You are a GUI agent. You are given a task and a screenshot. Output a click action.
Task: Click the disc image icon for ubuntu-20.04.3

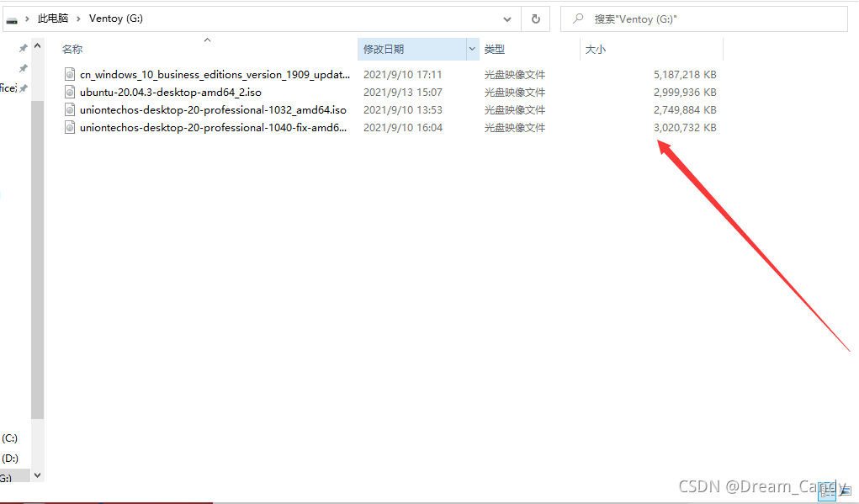tap(71, 92)
